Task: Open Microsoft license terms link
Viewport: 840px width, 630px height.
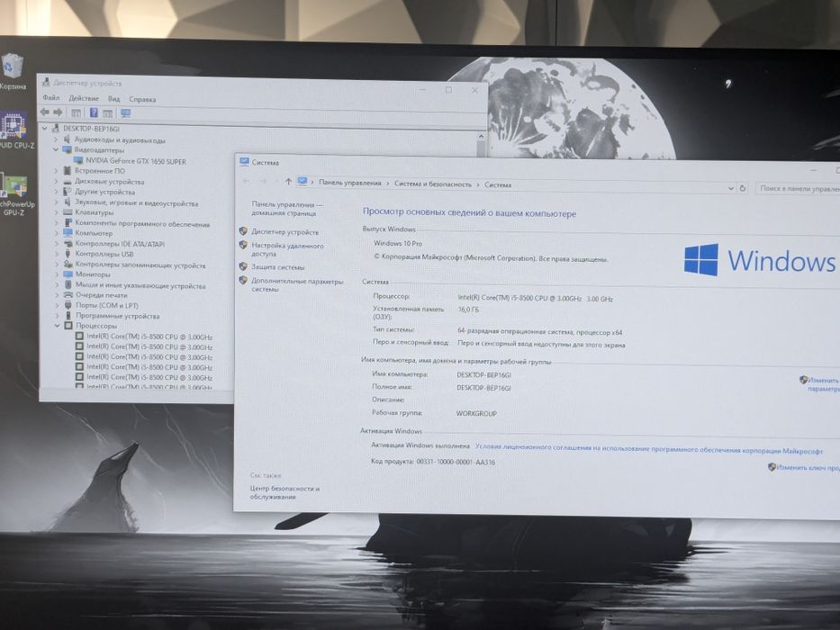Action: pyautogui.click(x=649, y=449)
